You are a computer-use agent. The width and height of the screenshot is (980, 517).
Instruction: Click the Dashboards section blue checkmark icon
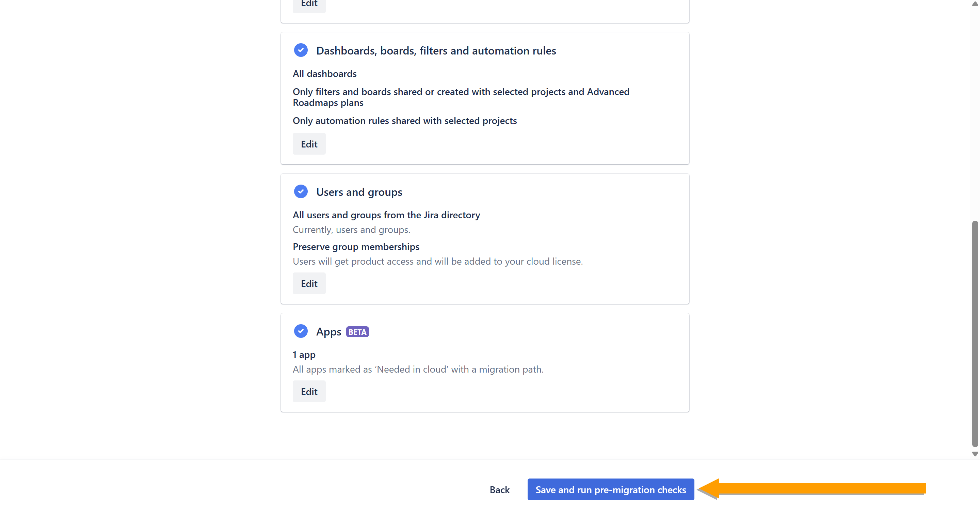pos(301,50)
